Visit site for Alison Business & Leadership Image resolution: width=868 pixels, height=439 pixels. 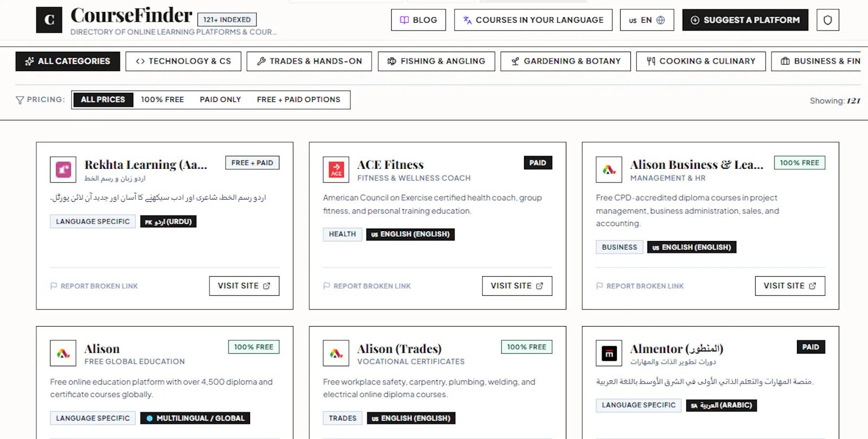coord(790,286)
